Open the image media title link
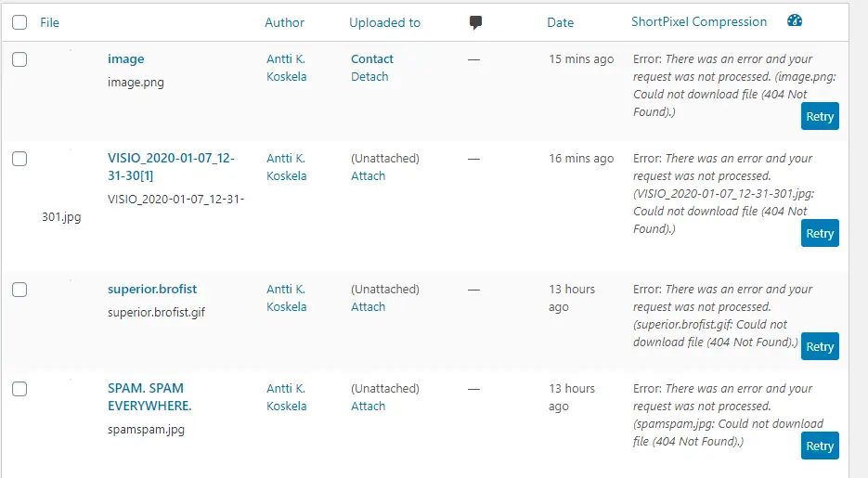 pyautogui.click(x=126, y=59)
